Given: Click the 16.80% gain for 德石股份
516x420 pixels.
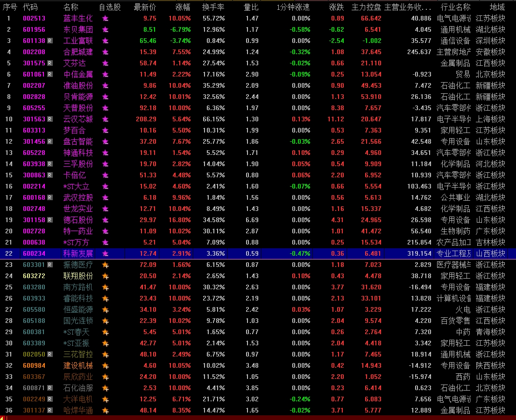Looking at the screenshot, I should point(180,220).
